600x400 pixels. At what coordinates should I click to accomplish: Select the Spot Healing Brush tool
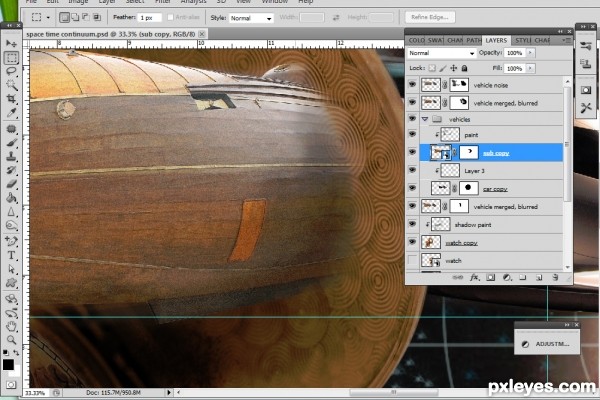(11, 129)
